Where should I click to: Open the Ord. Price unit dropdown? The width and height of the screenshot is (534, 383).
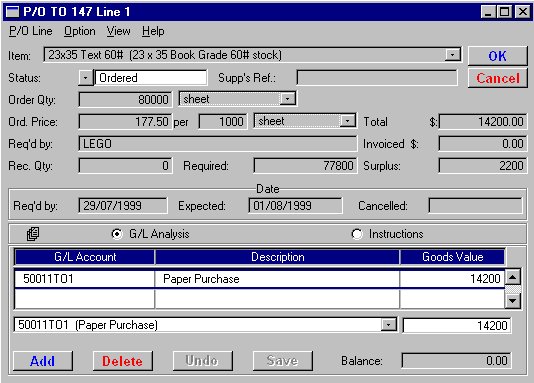pyautogui.click(x=347, y=121)
